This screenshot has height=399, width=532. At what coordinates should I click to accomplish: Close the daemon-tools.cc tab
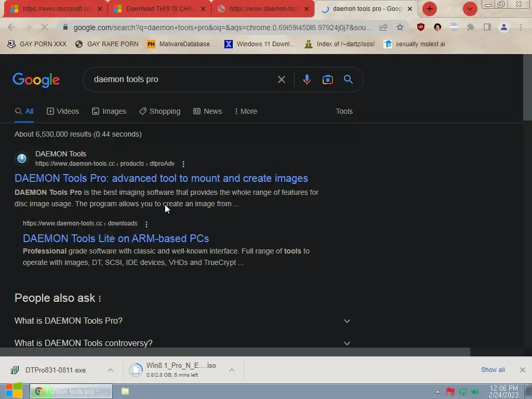point(307,9)
